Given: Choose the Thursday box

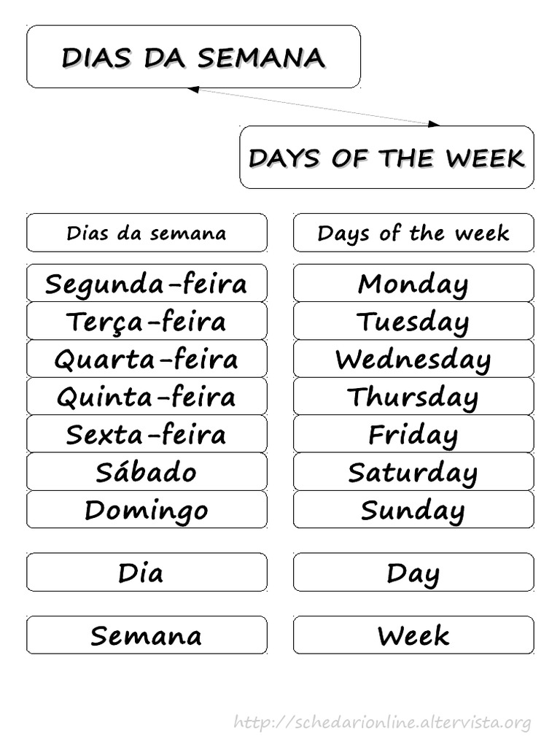Looking at the screenshot, I should [413, 397].
